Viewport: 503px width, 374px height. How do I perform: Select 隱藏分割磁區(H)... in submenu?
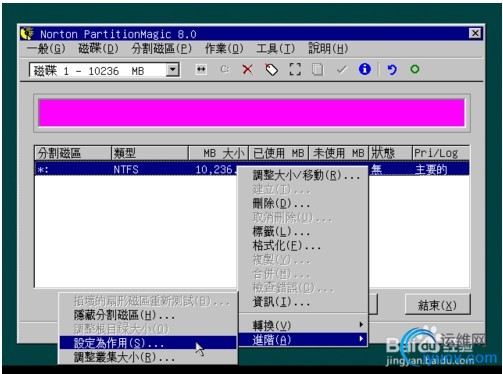click(148, 315)
